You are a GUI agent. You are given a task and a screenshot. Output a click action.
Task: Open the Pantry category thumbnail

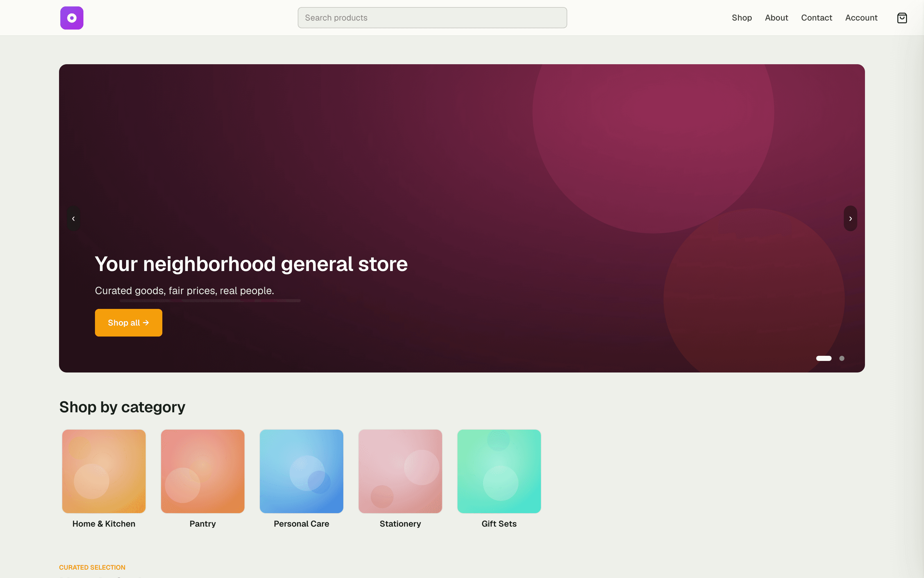(203, 471)
